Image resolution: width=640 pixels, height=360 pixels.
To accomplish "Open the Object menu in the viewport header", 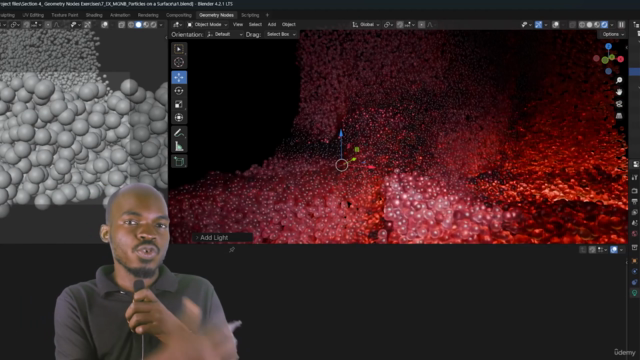I will point(289,24).
